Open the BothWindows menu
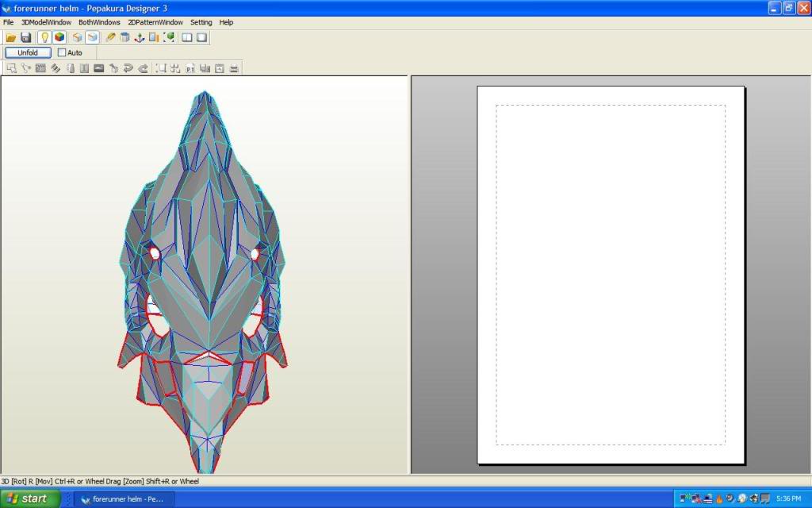The height and width of the screenshot is (508, 812). [99, 22]
